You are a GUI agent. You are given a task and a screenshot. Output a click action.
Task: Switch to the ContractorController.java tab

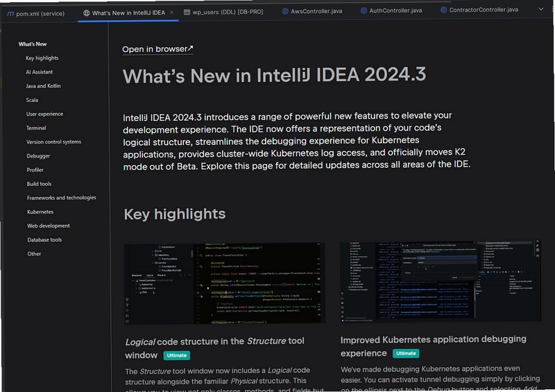tap(479, 10)
